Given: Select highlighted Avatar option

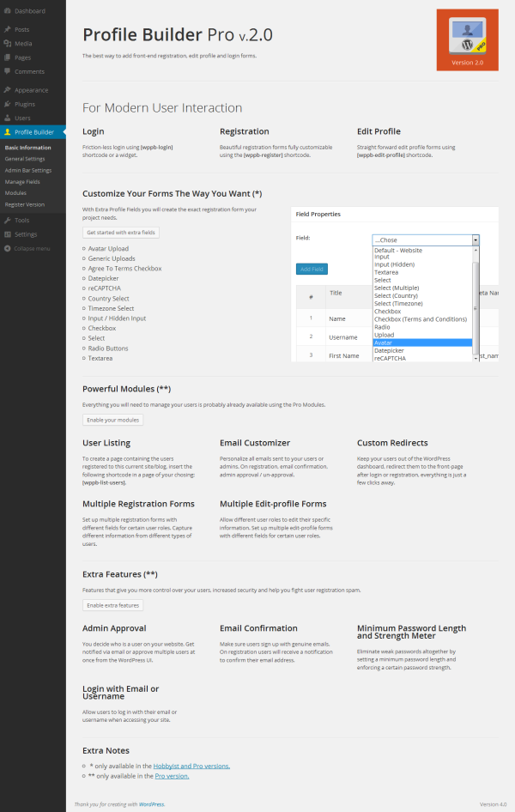Looking at the screenshot, I should [x=422, y=342].
